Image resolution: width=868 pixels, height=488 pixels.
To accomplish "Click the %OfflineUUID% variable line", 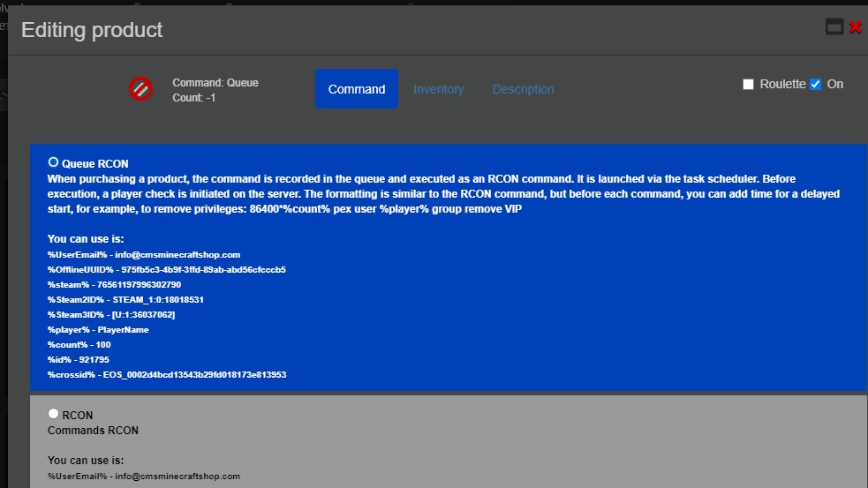I will pos(166,269).
